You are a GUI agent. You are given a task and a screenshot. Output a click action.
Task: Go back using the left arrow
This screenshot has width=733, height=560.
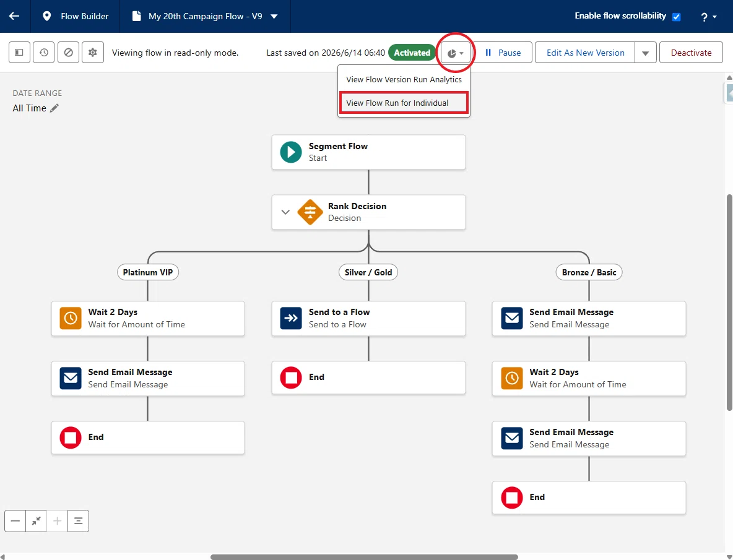click(x=14, y=16)
